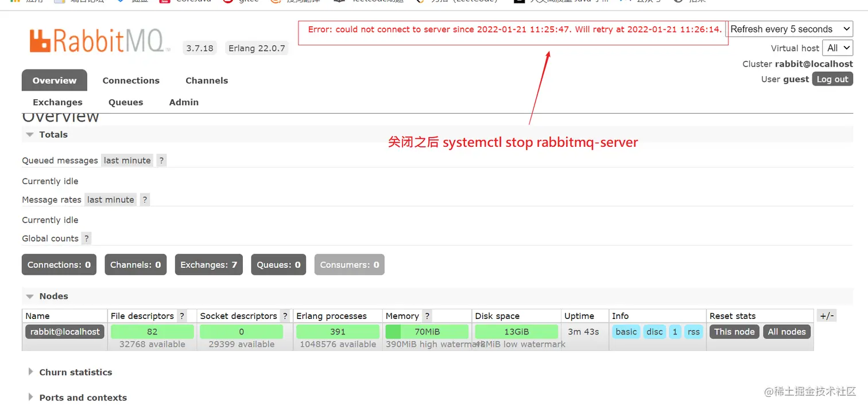Log out the guest user
Viewport: 868px width, 409px height.
click(x=832, y=79)
